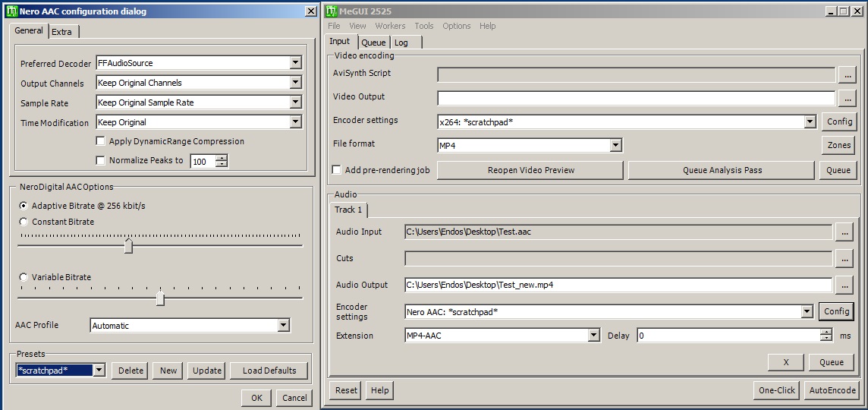Switch to the Extra tab
Screen dimensions: 868x410
click(x=62, y=32)
